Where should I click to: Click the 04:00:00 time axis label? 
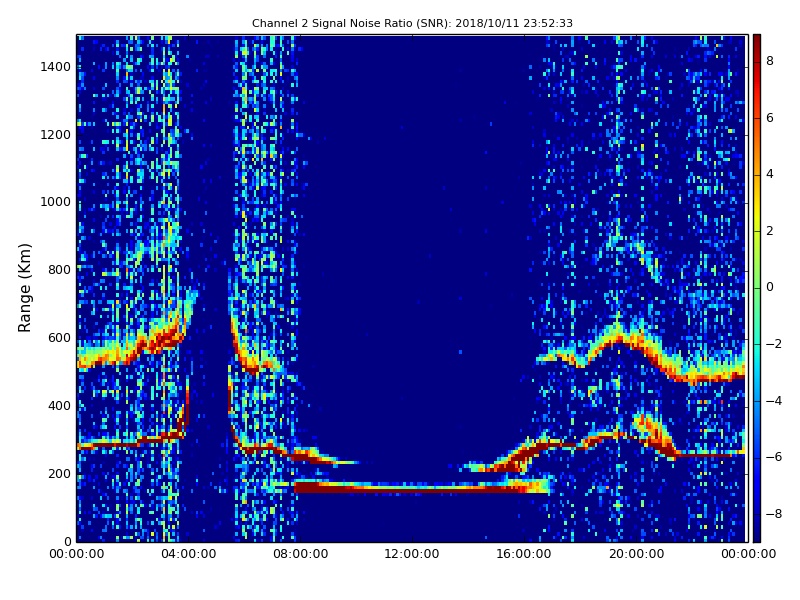(189, 554)
